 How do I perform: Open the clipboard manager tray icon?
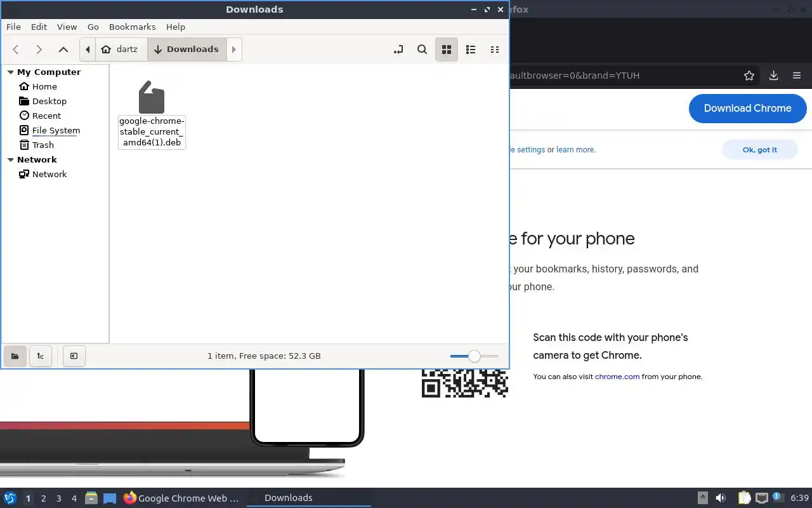click(744, 498)
